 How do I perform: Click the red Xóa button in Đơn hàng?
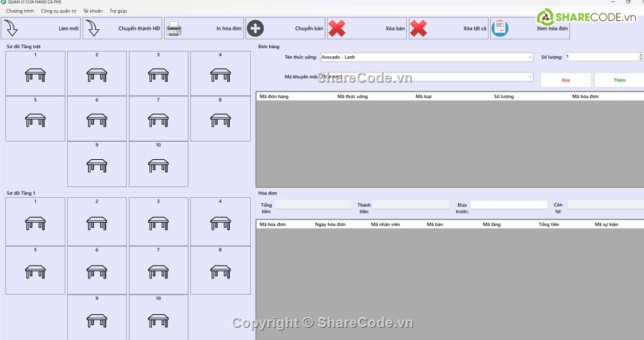coord(565,80)
